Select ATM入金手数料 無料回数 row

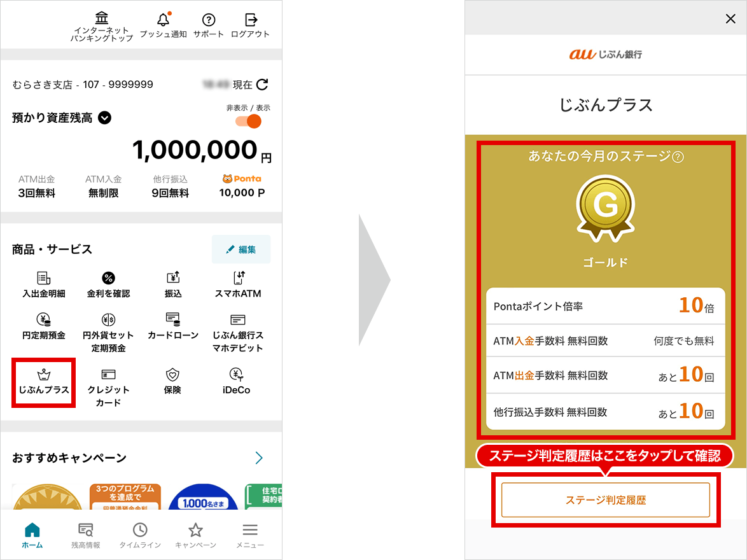606,340
